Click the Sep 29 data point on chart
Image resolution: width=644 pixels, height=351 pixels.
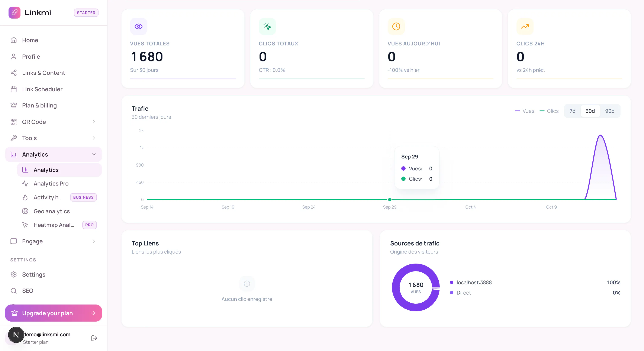point(390,200)
